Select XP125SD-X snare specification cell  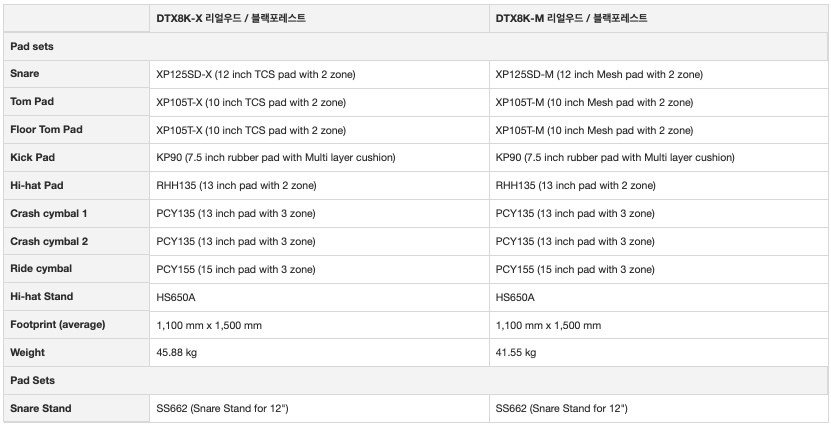coord(256,74)
